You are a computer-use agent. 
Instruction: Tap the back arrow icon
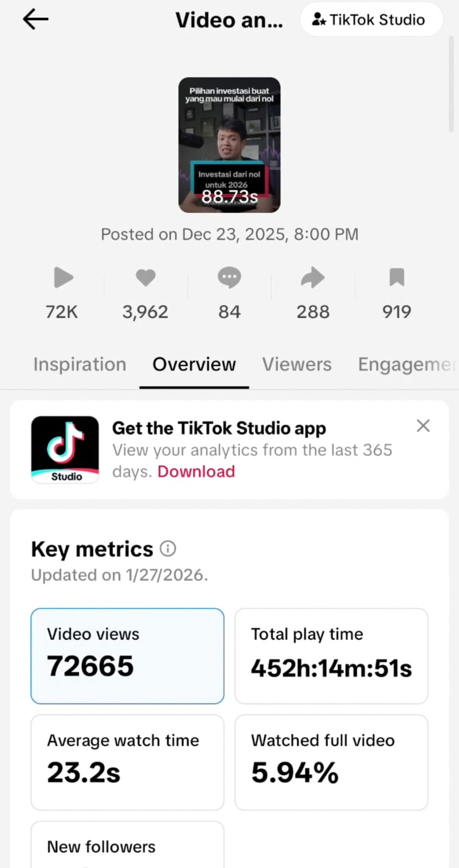tap(36, 20)
